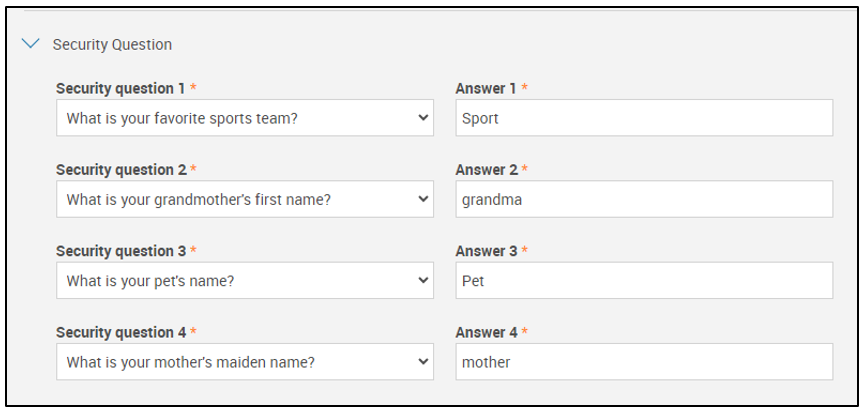Click the Answer 4 label

pos(486,332)
